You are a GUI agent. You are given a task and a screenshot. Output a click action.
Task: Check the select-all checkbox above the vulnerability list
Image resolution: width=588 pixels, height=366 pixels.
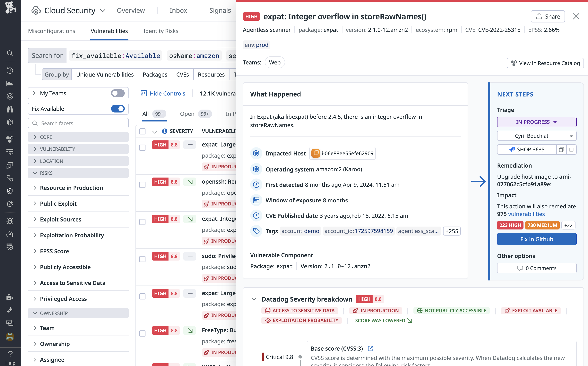(142, 131)
